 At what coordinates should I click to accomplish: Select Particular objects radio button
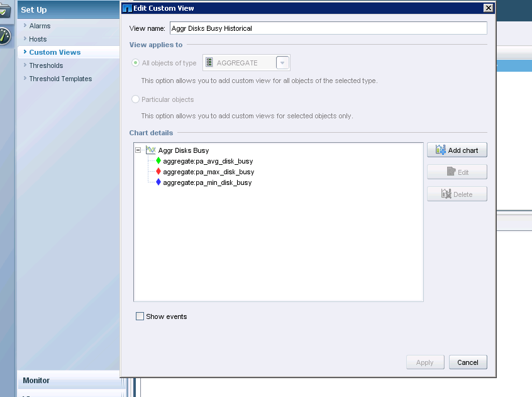pyautogui.click(x=135, y=99)
